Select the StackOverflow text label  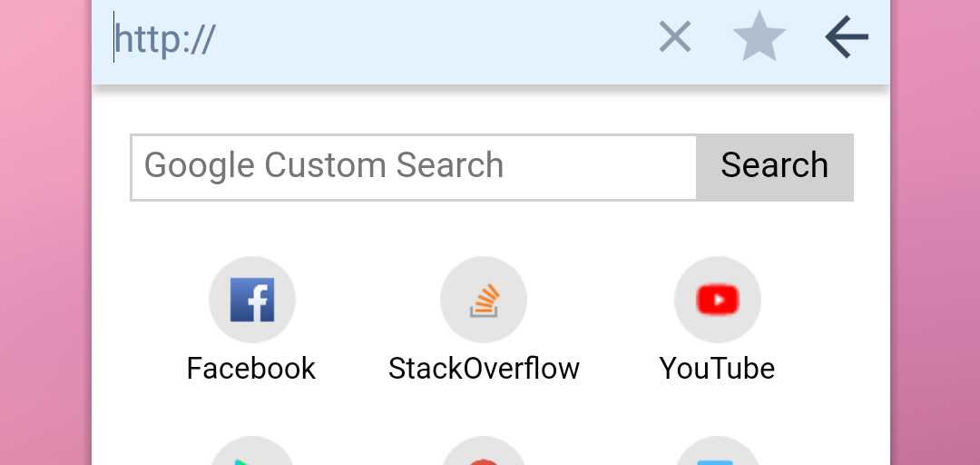[484, 368]
